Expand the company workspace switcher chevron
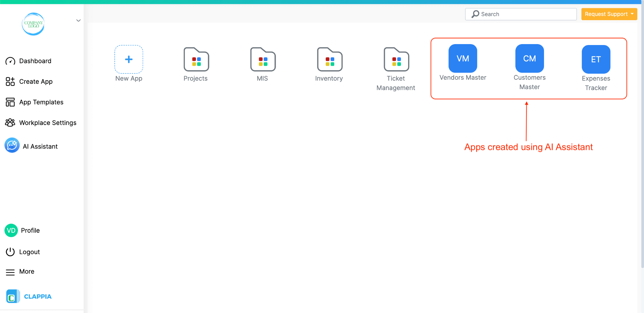The height and width of the screenshot is (313, 644). 78,20
